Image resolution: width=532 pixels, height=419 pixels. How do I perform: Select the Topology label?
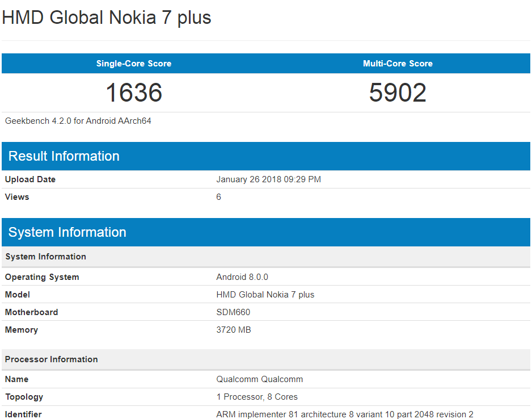tap(24, 397)
